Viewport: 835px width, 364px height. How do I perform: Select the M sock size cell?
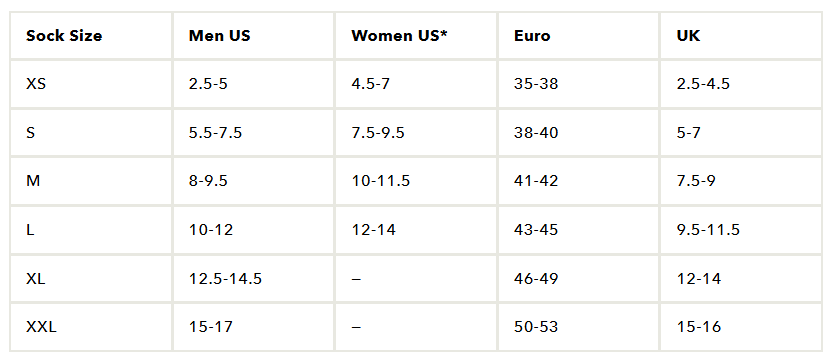point(91,181)
